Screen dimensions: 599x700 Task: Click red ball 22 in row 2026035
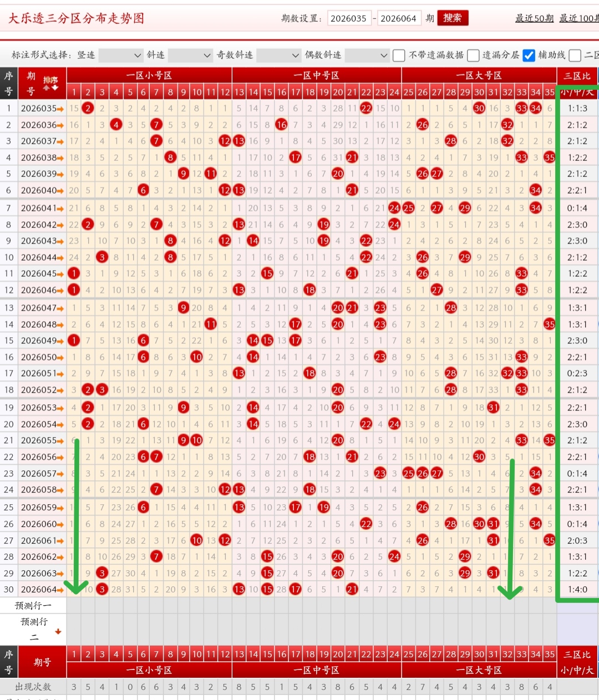click(x=366, y=108)
